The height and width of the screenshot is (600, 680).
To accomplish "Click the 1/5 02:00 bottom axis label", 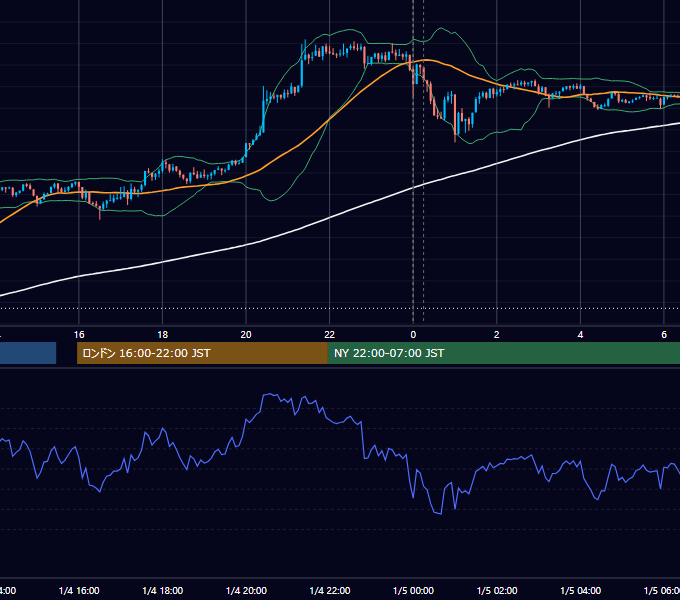I will tap(497, 590).
